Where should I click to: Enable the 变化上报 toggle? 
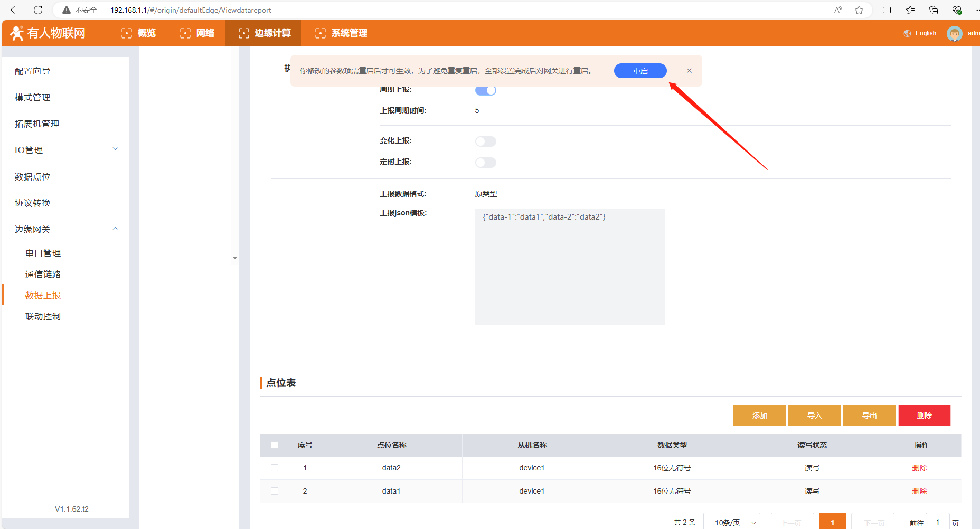tap(486, 141)
